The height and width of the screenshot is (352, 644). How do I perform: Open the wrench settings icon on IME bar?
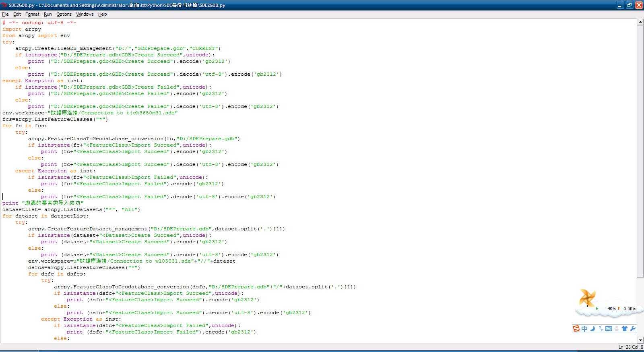pos(633,329)
